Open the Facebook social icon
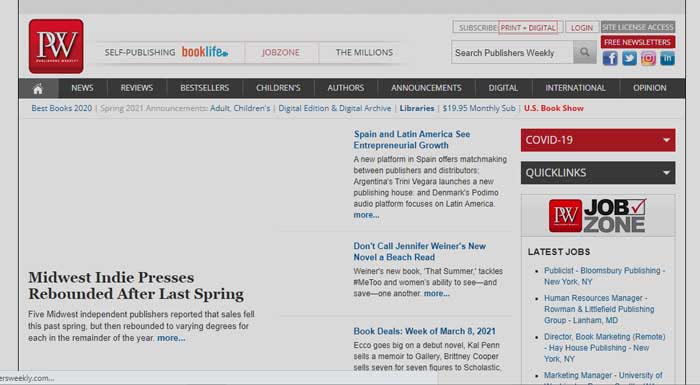This screenshot has width=700, height=385. [x=610, y=58]
